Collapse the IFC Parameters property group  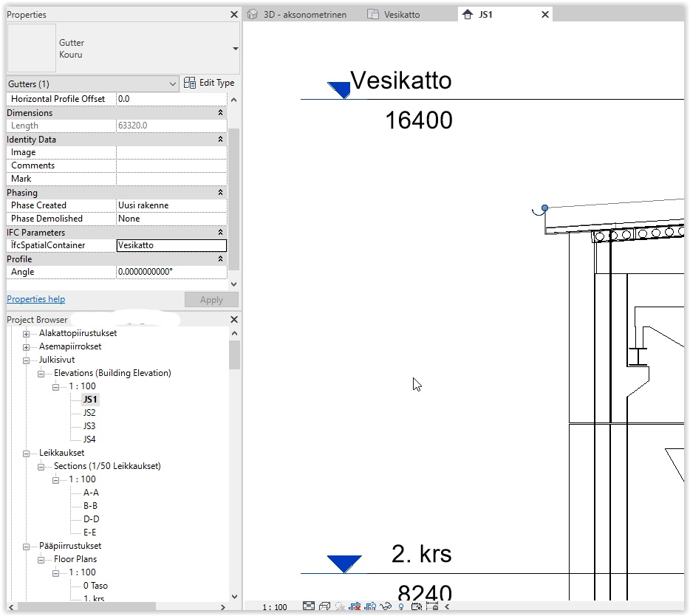coord(220,233)
